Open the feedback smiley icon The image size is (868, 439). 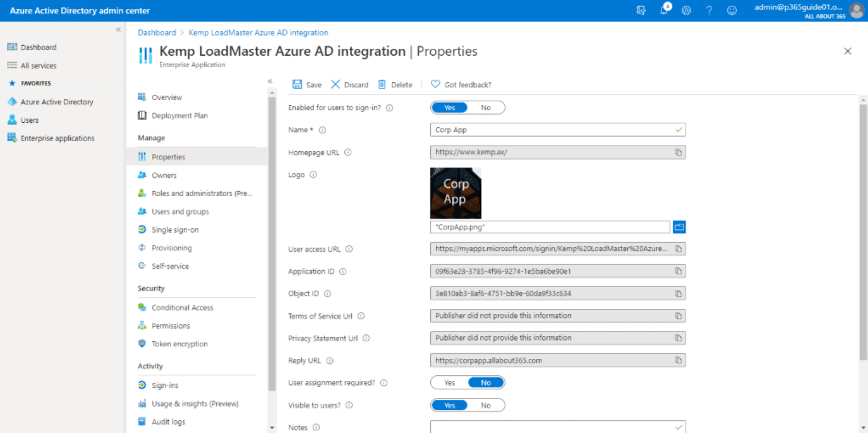point(732,10)
